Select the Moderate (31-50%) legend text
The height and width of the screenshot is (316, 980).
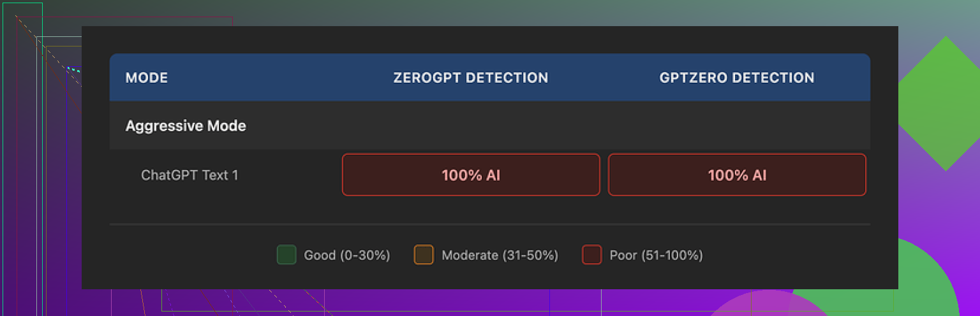[500, 255]
